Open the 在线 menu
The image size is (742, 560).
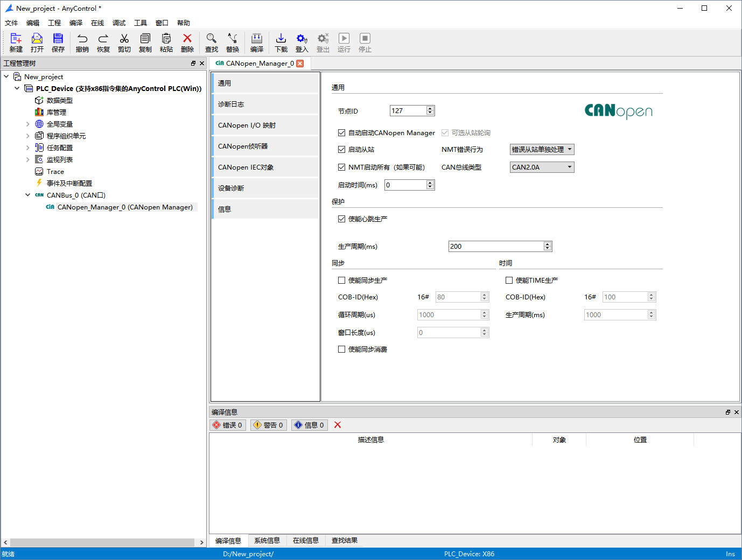[x=97, y=23]
